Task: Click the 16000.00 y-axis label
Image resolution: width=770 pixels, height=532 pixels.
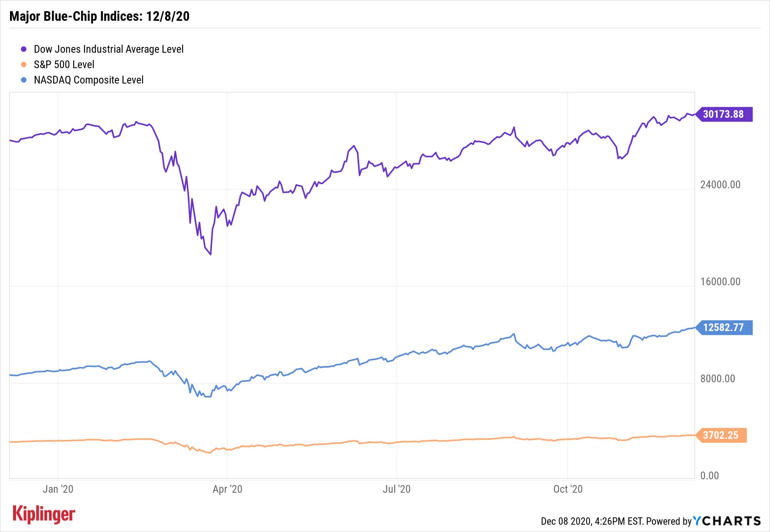Action: [x=720, y=282]
